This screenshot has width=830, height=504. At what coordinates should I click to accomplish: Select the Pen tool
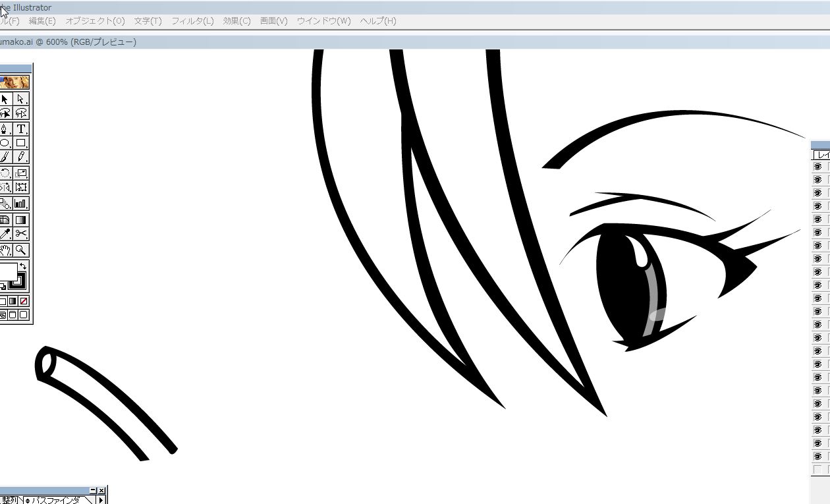point(5,128)
